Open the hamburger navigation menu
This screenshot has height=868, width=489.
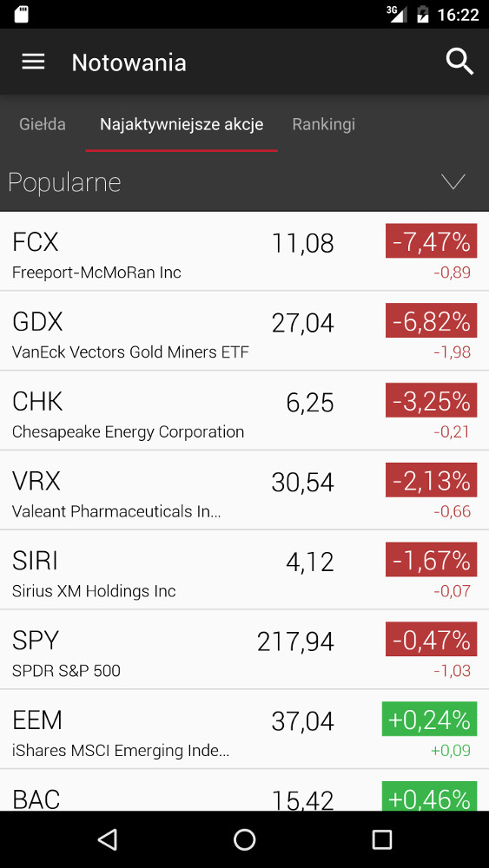point(33,62)
